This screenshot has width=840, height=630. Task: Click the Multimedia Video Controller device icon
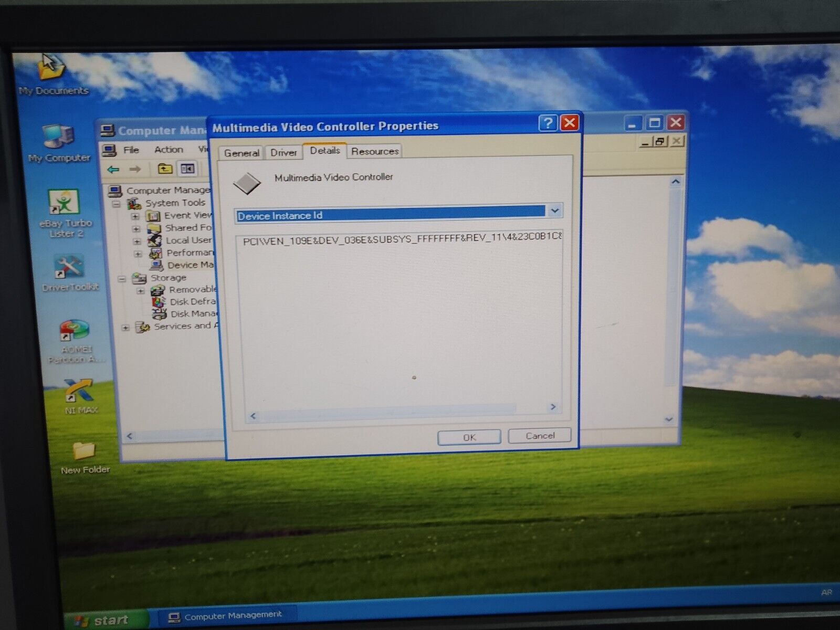click(247, 183)
